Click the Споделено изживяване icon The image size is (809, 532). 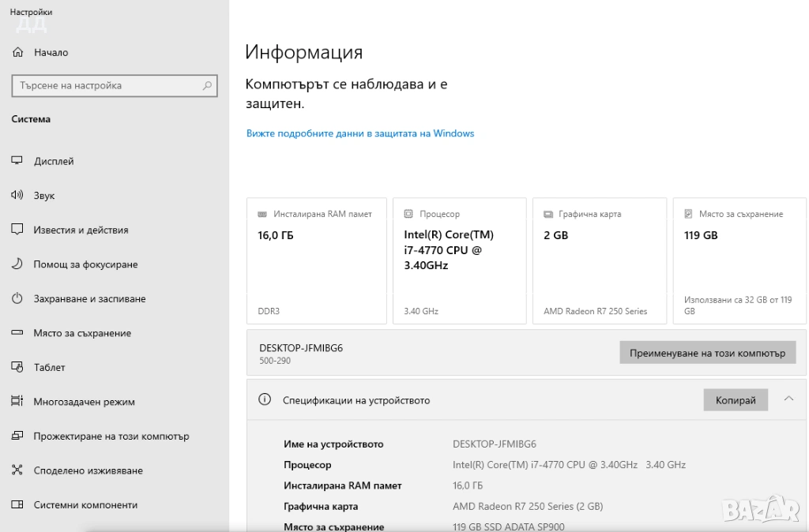coord(17,470)
